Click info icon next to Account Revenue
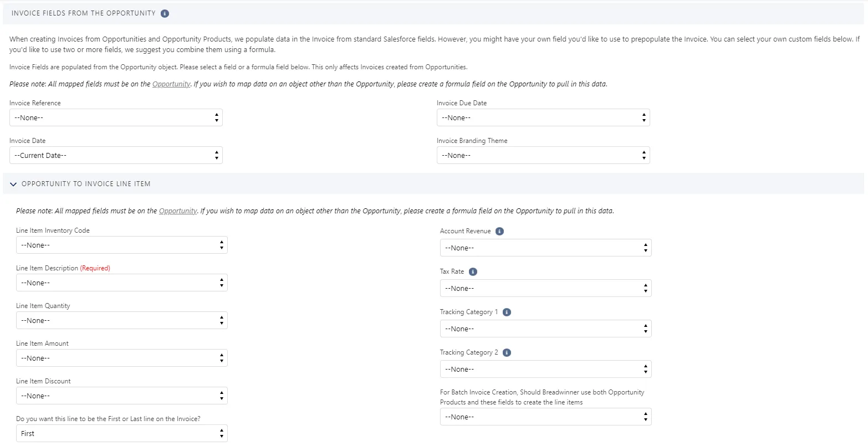This screenshot has width=868, height=446. tap(499, 231)
